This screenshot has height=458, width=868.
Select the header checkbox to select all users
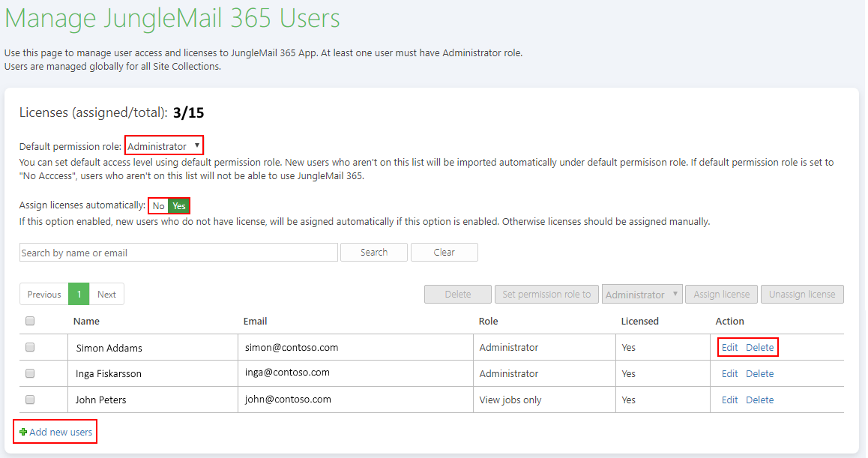29,321
